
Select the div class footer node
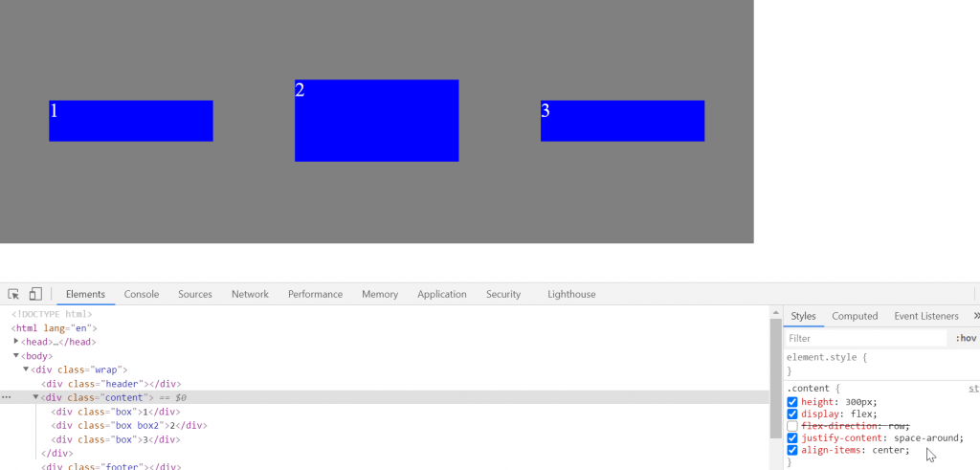click(111, 466)
